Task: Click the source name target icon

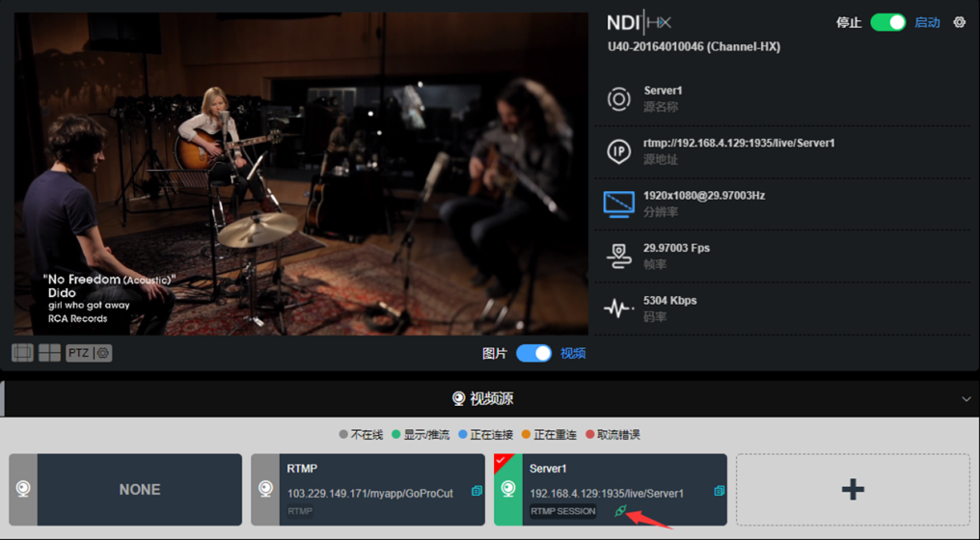Action: pos(618,98)
